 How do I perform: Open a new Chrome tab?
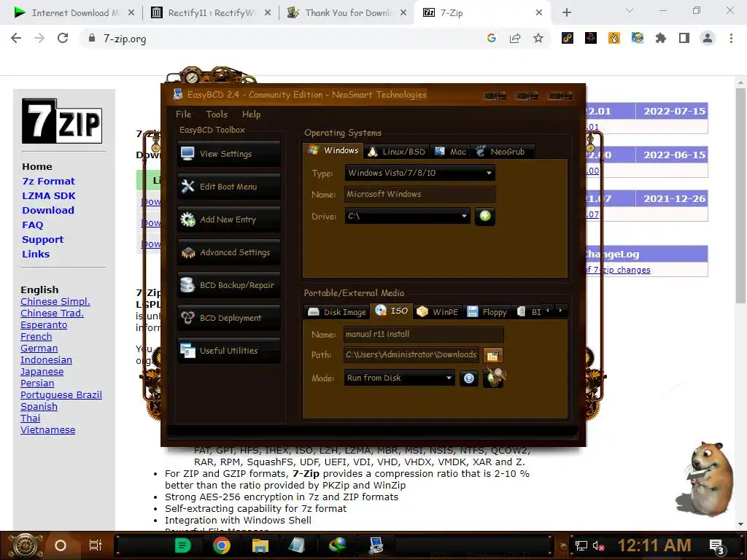(567, 12)
